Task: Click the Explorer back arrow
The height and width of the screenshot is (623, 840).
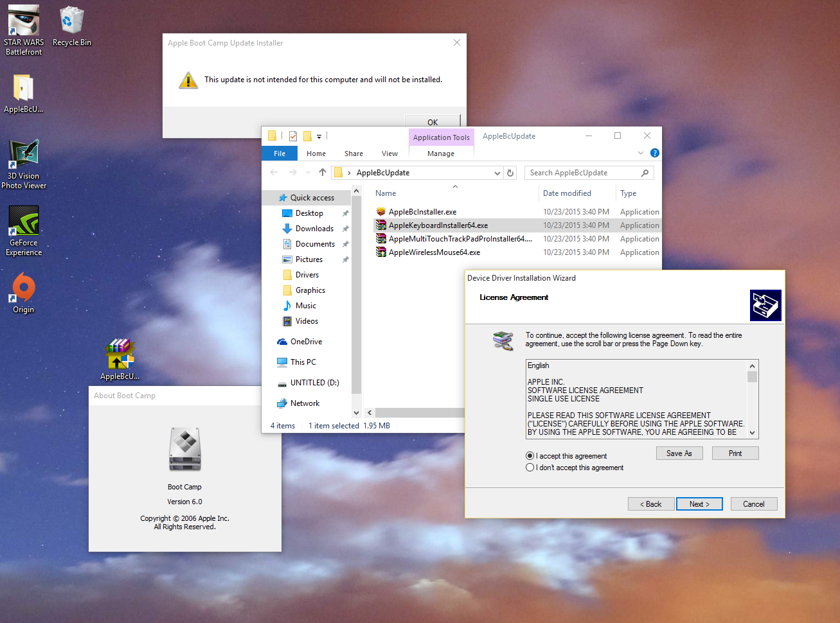Action: click(274, 172)
